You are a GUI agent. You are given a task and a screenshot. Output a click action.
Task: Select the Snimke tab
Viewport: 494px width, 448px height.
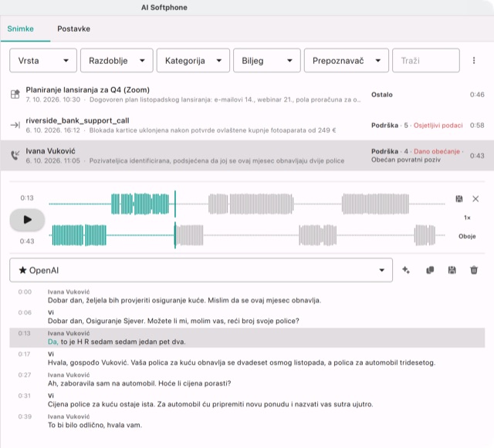tap(21, 29)
